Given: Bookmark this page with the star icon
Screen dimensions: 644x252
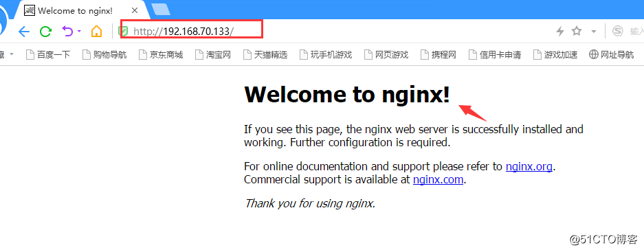Looking at the screenshot, I should coord(577,31).
